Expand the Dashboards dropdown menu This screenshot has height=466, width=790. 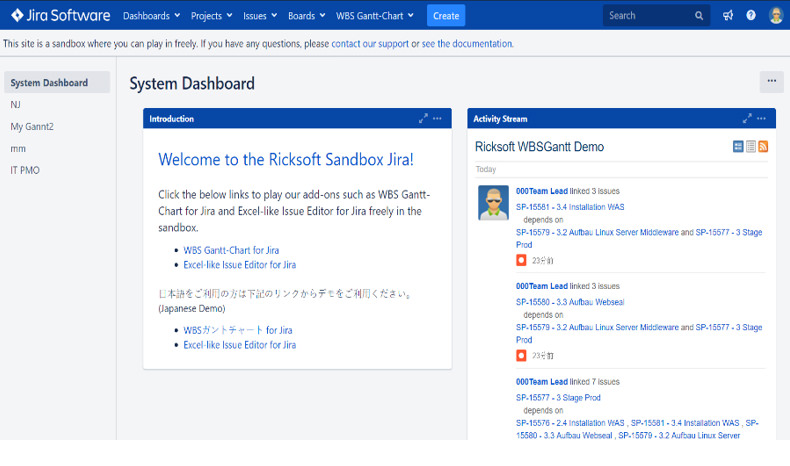[151, 16]
